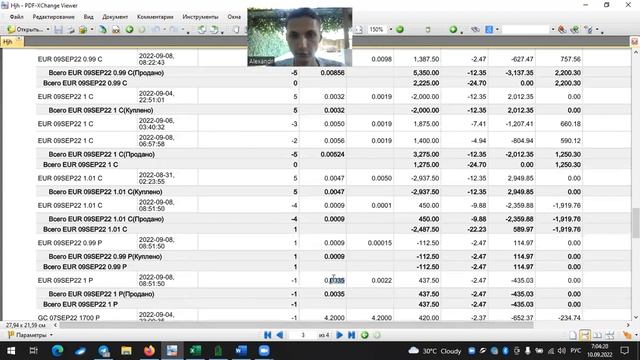This screenshot has height=360, width=640.
Task: Click value 5,350.00 in Продано 0.99 C row
Action: click(426, 73)
